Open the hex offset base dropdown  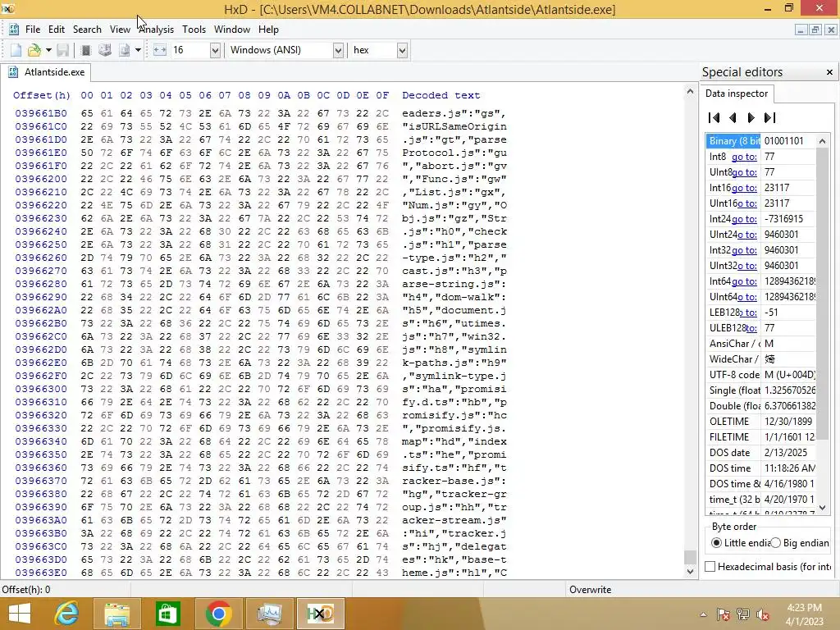coord(402,50)
